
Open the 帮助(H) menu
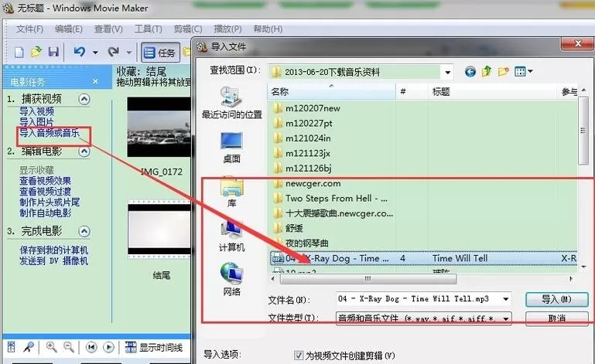(268, 29)
